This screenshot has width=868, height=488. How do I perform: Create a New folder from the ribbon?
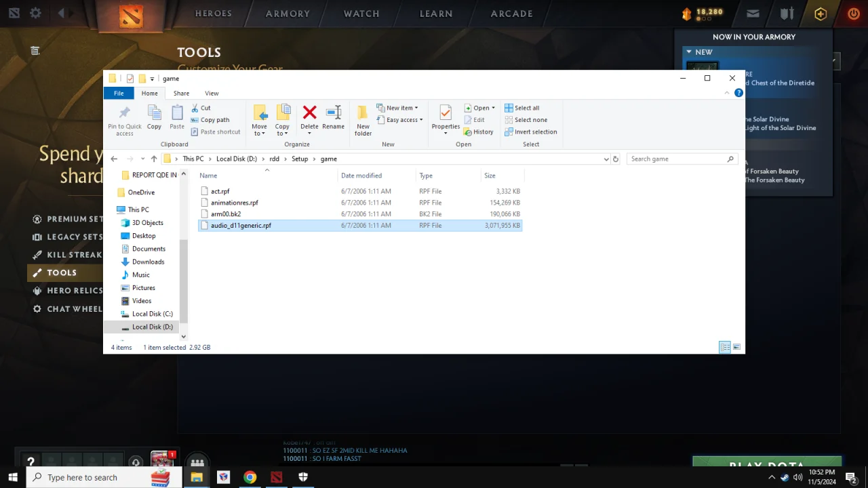(363, 121)
